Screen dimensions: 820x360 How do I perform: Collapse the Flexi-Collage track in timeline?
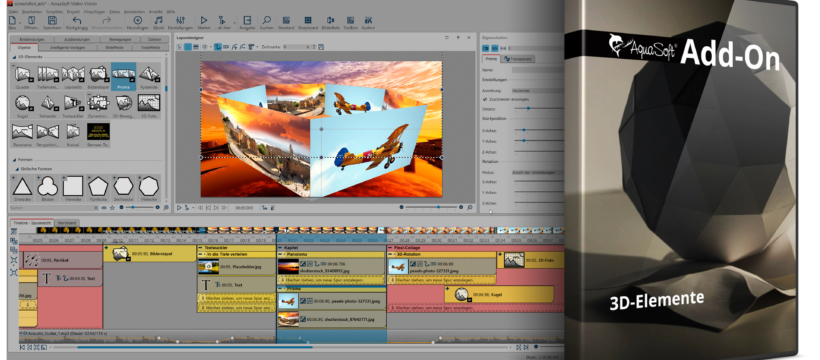[391, 248]
